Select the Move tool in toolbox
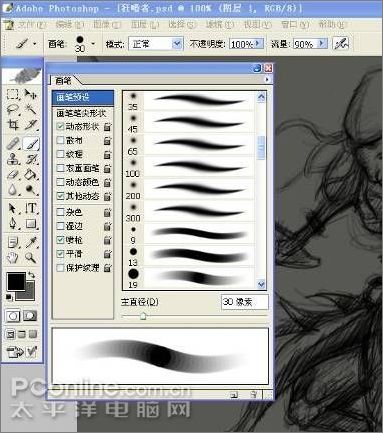The image size is (383, 433). click(x=31, y=94)
